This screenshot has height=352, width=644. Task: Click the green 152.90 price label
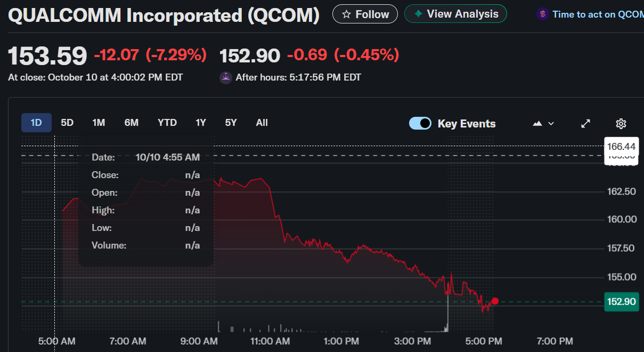[622, 302]
